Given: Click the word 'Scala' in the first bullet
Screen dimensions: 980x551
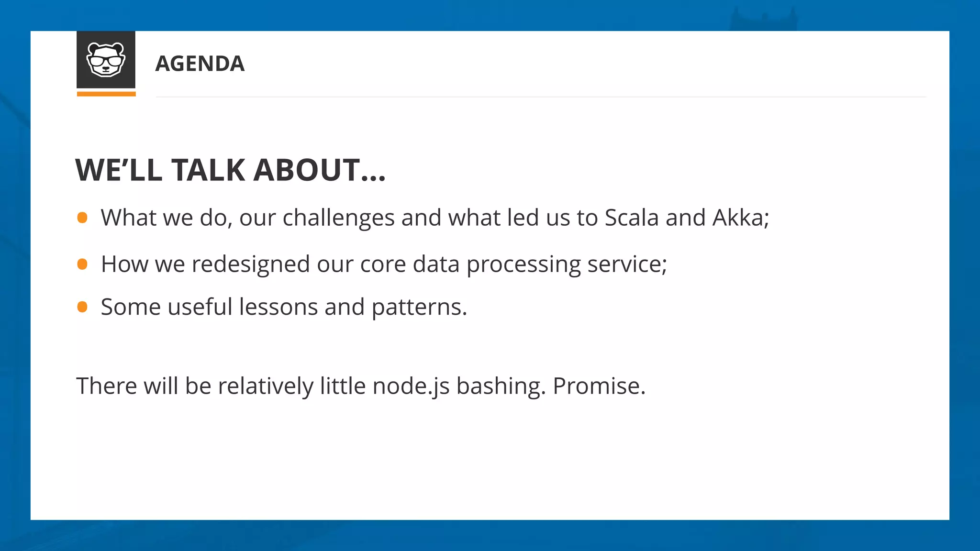Looking at the screenshot, I should point(632,218).
